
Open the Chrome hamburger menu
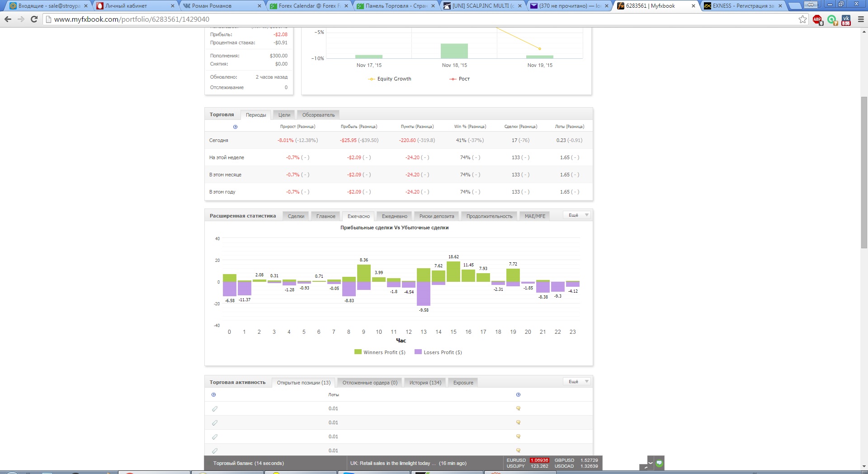coord(860,19)
